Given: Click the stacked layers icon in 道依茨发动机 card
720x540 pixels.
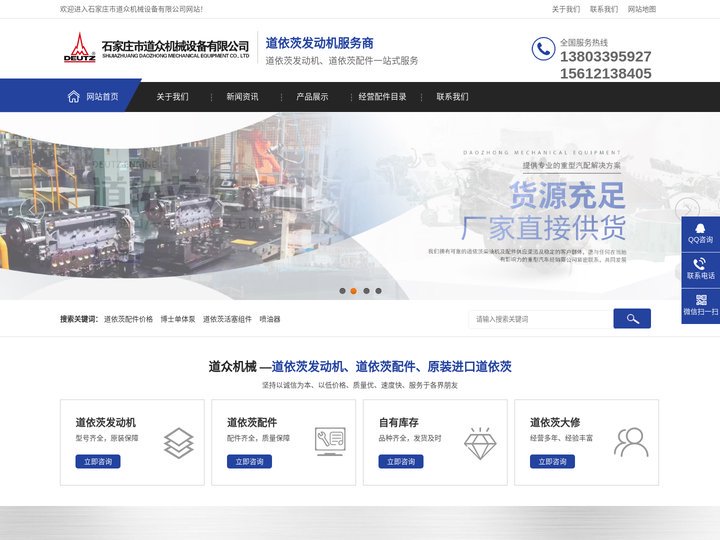Looking at the screenshot, I should click(179, 443).
